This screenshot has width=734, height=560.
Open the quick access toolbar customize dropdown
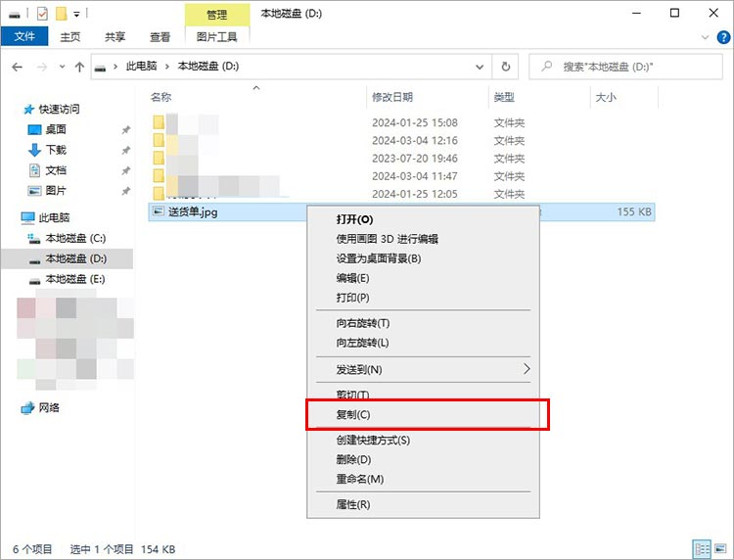[76, 14]
